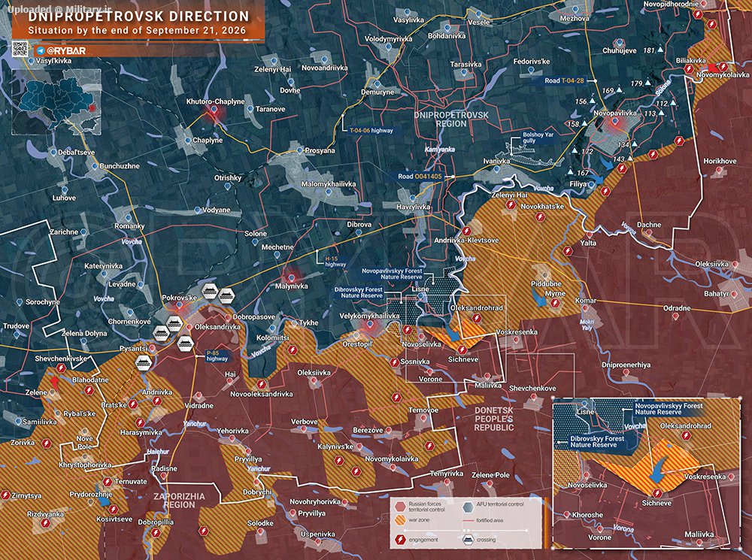Select the settlement pin next to Vasyl'kivka
Image resolution: width=752 pixels, height=560 pixels.
32,62
